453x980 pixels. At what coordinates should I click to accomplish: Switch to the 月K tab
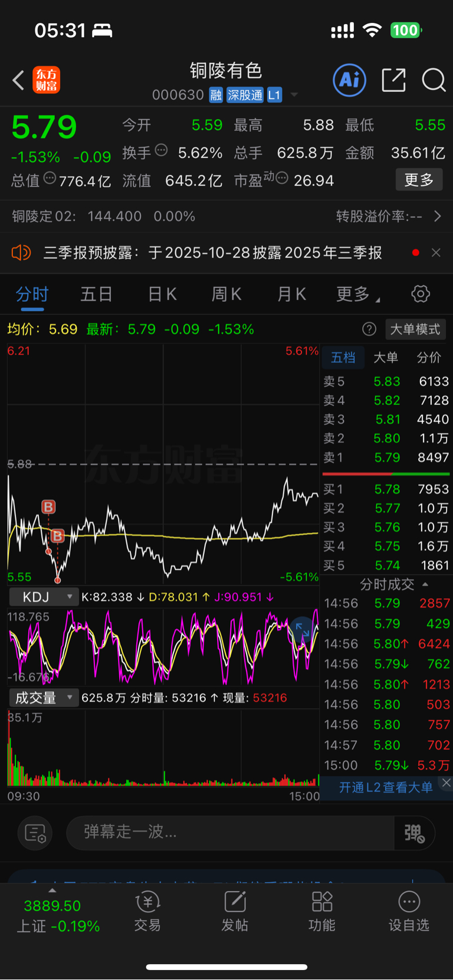coord(292,294)
